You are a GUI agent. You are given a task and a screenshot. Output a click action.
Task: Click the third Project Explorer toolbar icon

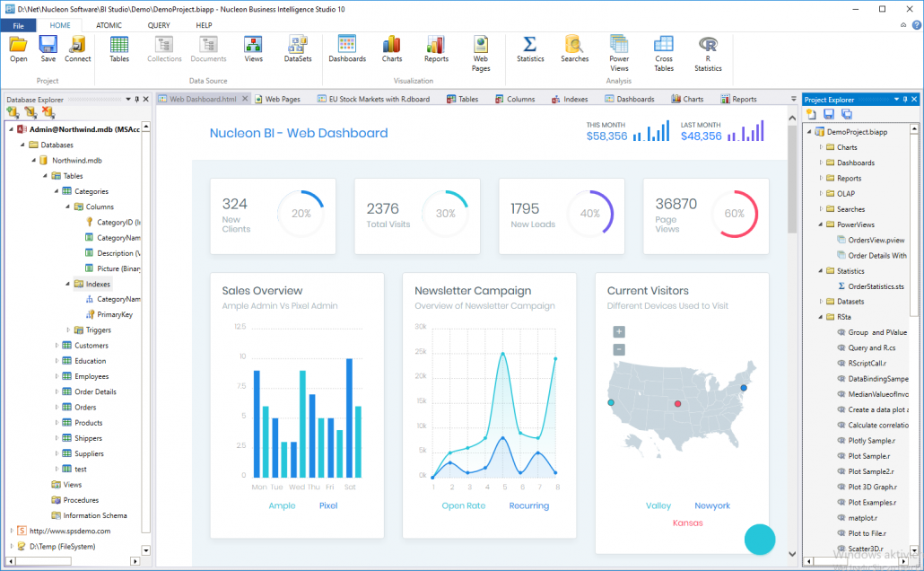[846, 114]
